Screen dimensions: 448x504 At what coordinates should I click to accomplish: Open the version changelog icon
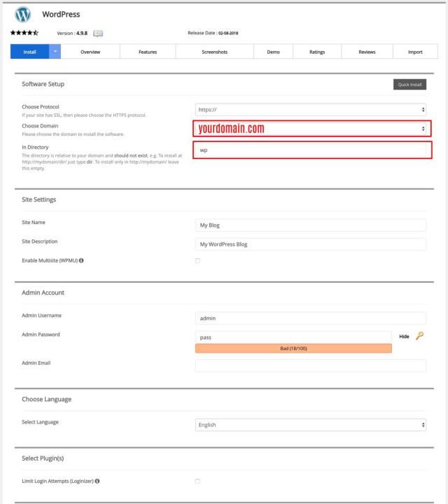[98, 34]
